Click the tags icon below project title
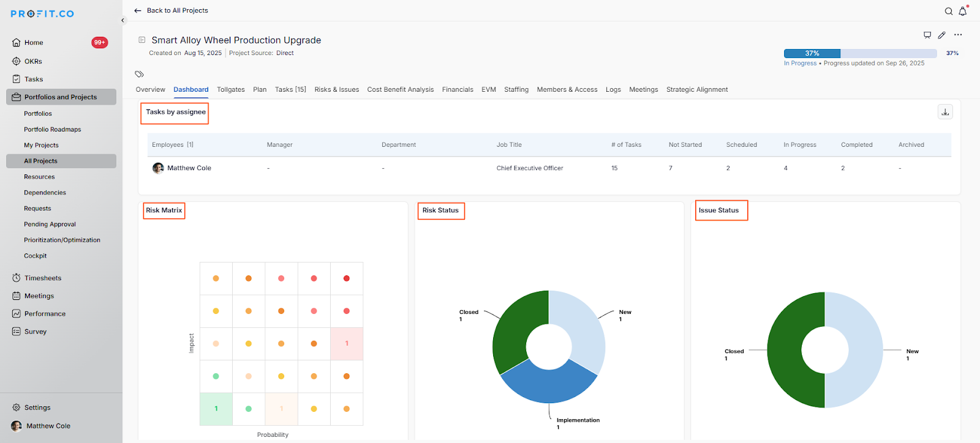The image size is (980, 443). click(x=140, y=74)
